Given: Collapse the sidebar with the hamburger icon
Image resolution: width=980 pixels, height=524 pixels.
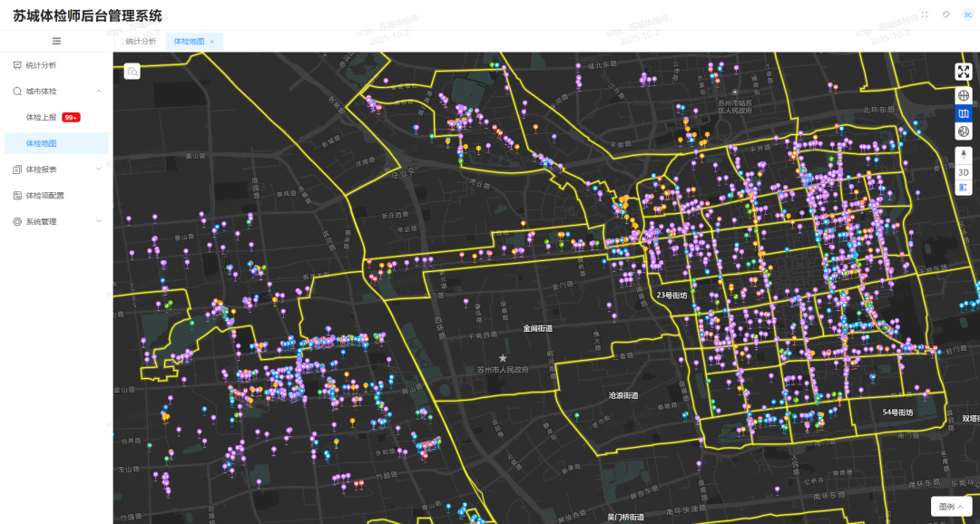Looking at the screenshot, I should [56, 41].
